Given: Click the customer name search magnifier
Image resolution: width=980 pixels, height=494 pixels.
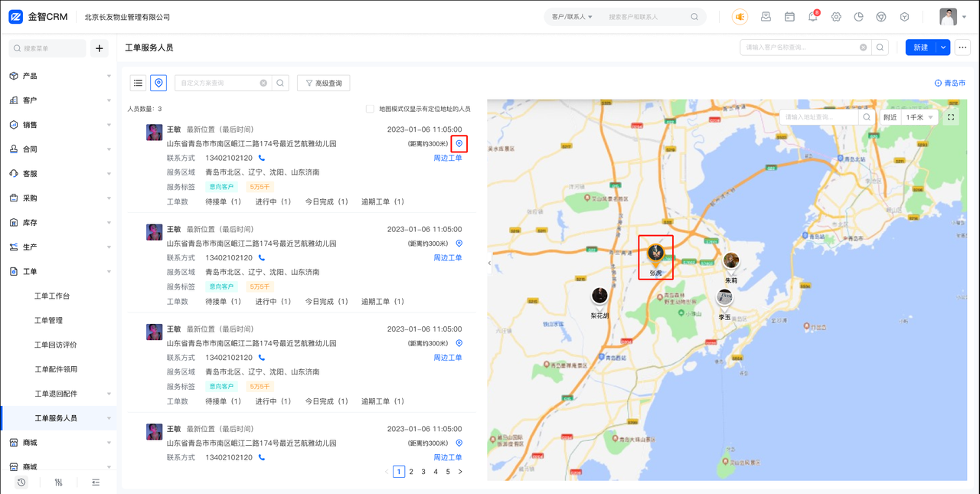Looking at the screenshot, I should click(880, 47).
